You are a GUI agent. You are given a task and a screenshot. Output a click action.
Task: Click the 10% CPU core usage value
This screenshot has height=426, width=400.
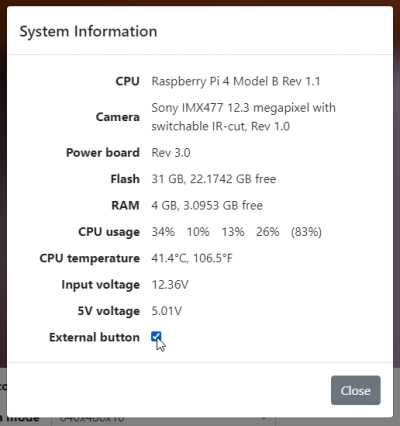[198, 232]
